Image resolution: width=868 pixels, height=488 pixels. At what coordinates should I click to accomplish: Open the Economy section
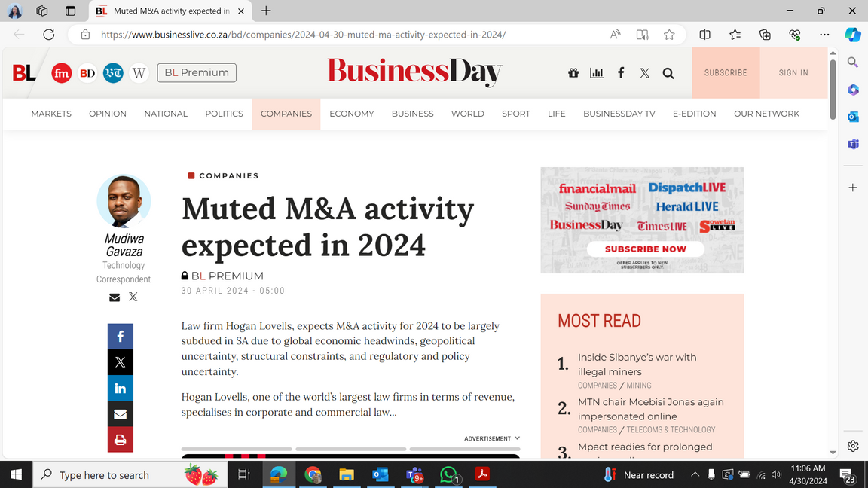click(352, 114)
